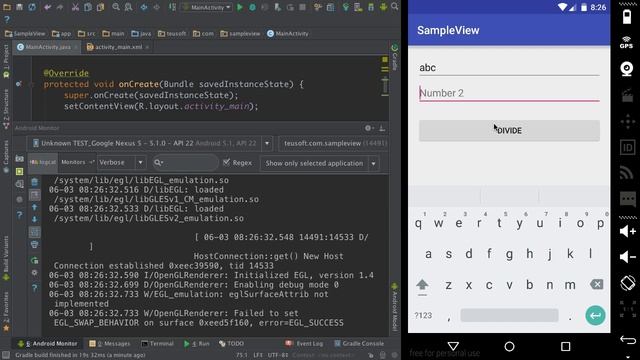The image size is (640, 360).
Task: Click the emulator camera webcam icon
Action: point(627,69)
